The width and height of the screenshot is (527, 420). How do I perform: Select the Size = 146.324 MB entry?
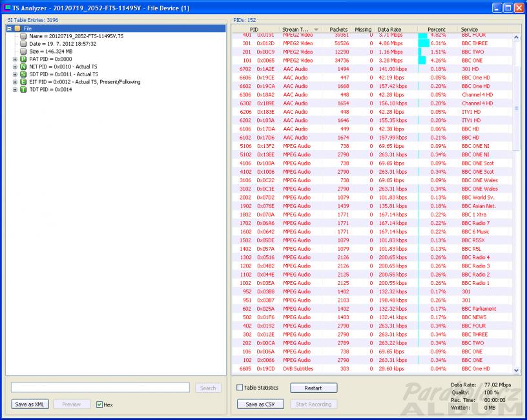(51, 52)
